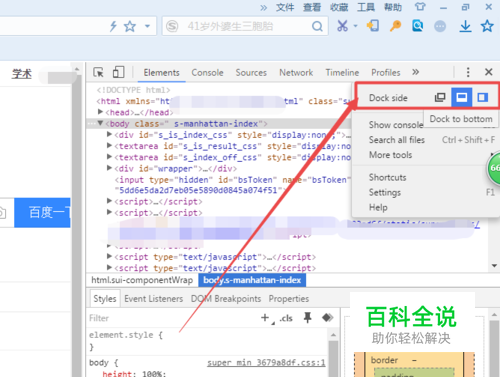The image size is (500, 377).
Task: Open the Timeline tab
Action: coord(342,72)
